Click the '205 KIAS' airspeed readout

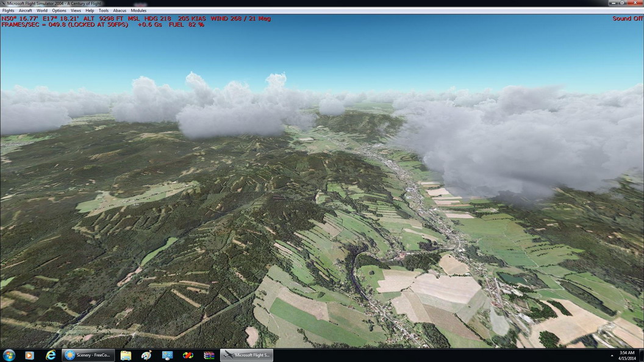click(192, 18)
